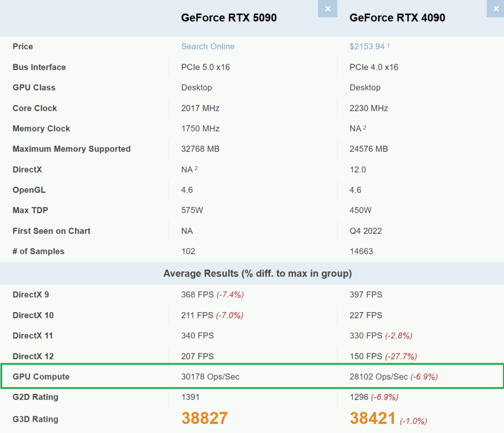Click the 330 FPS DirectX 11 result
504x433 pixels.
point(366,336)
